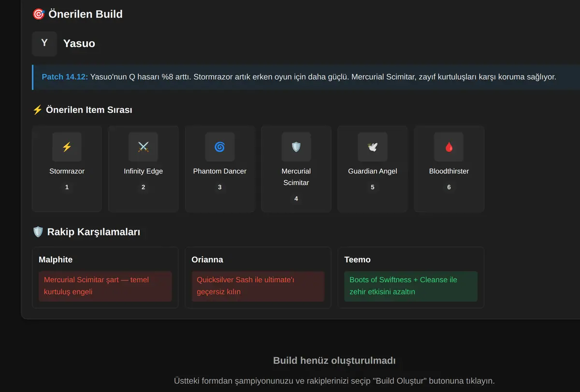Click order badge 4 under Mercurial Scimitar

296,199
